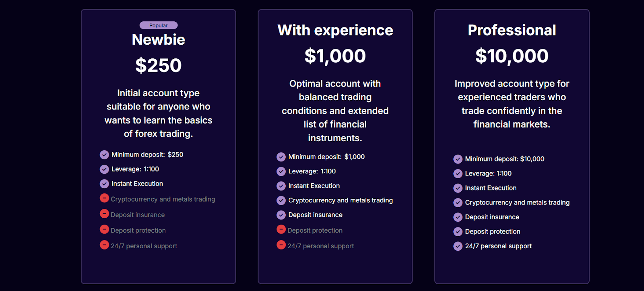Click the $10,000 price text
The width and height of the screenshot is (644, 291).
(512, 56)
